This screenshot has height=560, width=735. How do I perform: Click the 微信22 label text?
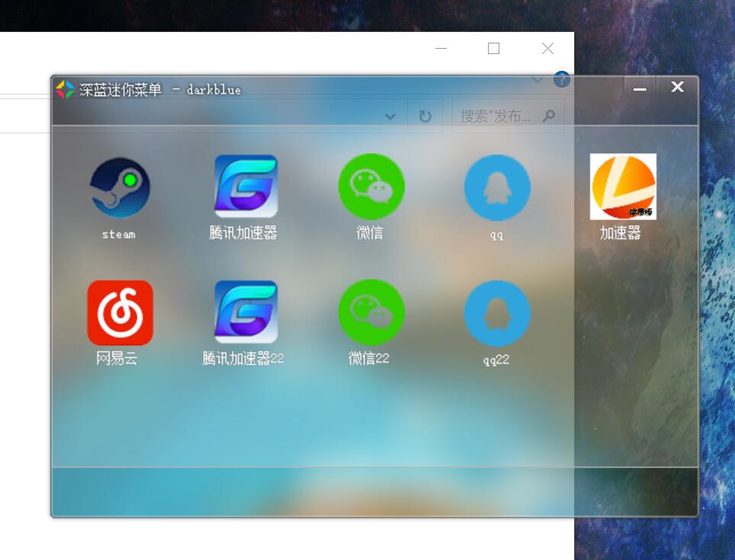[369, 359]
